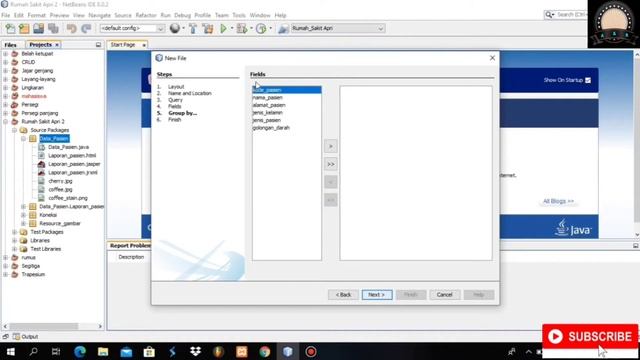Select the Start Page tab

[x=123, y=45]
